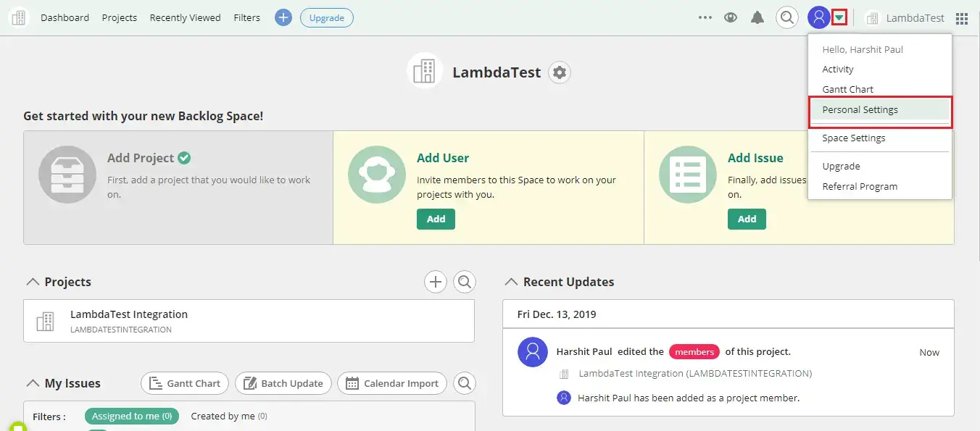This screenshot has width=980, height=431.
Task: Open space settings gear beside LambdaTest title
Action: (559, 72)
